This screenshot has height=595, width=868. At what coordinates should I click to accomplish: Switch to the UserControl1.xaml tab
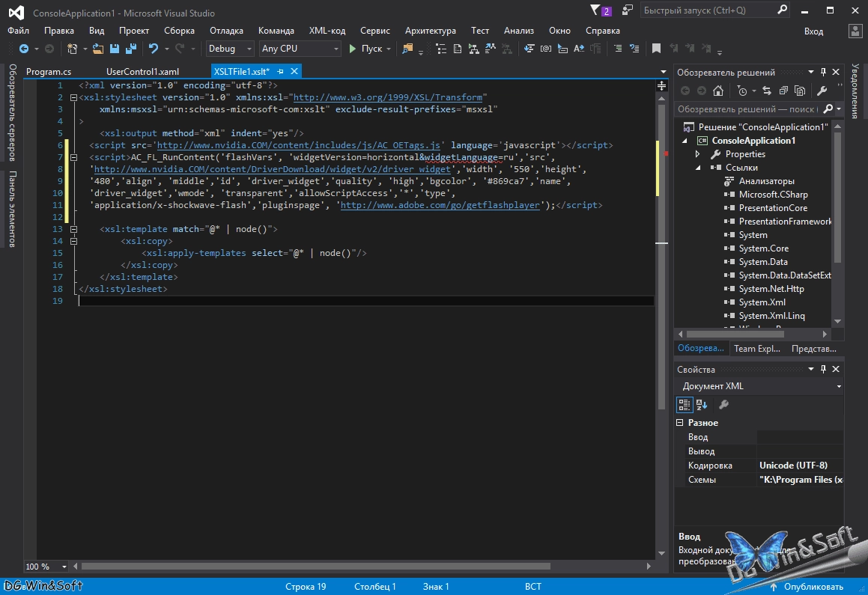(142, 71)
